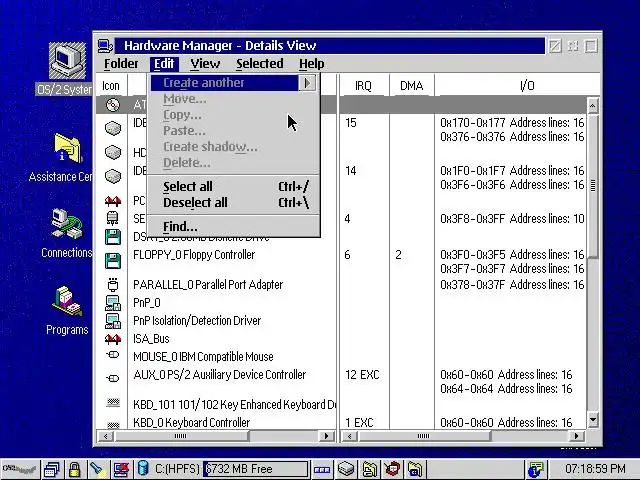This screenshot has height=480, width=640.
Task: Select MOUSE_0 IBM Compatible Mouse row
Action: [x=203, y=356]
